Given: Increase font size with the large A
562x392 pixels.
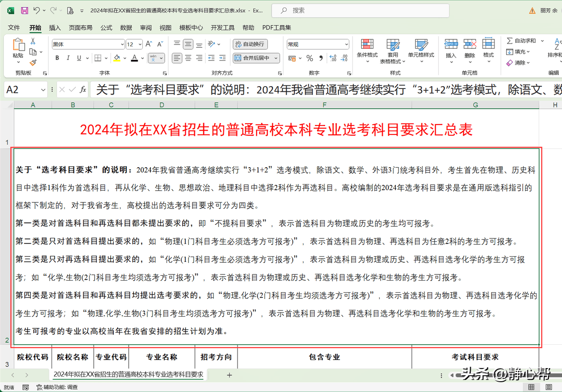Looking at the screenshot, I should (x=148, y=44).
